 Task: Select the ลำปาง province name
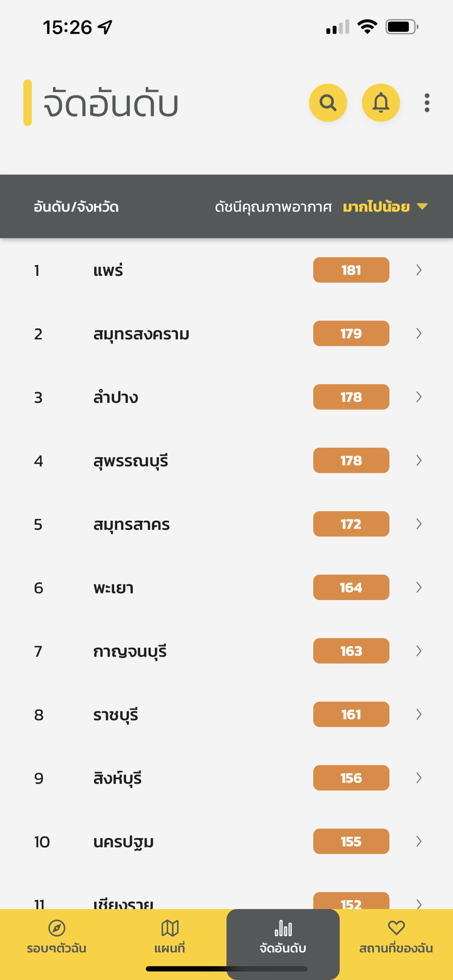click(x=116, y=397)
